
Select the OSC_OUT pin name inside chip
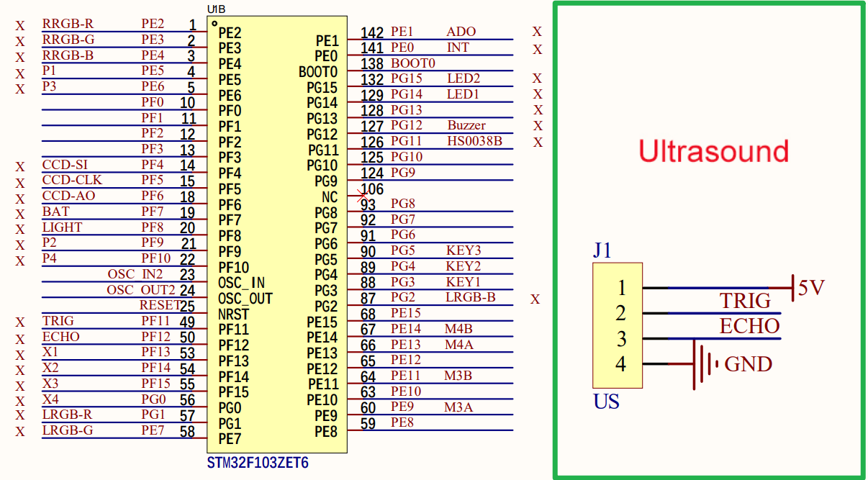(x=245, y=299)
